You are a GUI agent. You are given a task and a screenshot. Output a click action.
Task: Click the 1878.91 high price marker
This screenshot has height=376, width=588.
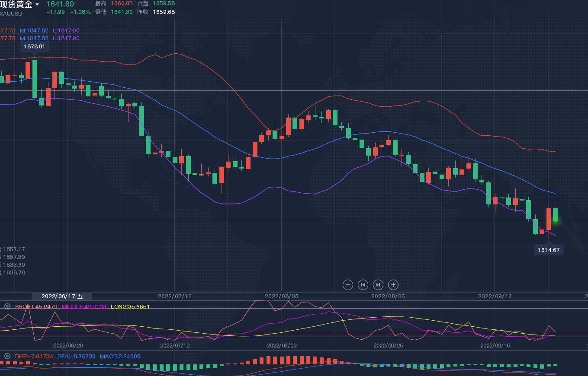pyautogui.click(x=34, y=46)
